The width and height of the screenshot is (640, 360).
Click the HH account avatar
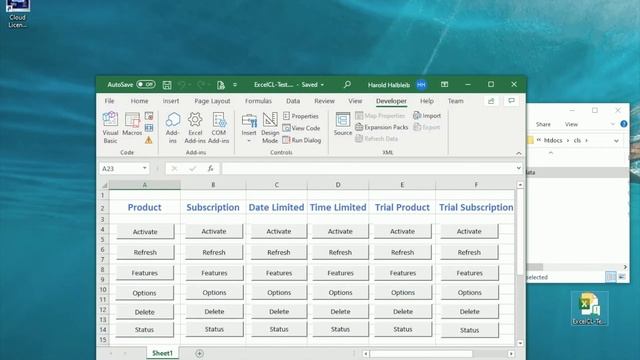click(x=422, y=85)
